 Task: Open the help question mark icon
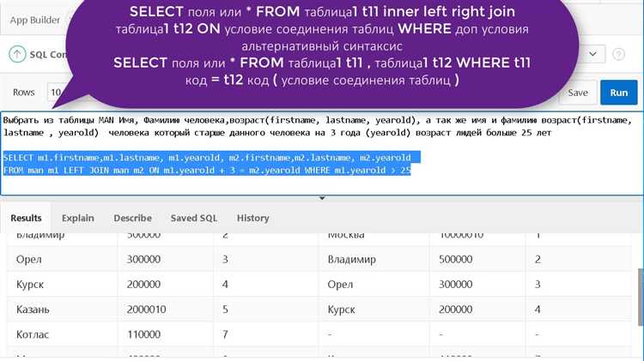618,54
